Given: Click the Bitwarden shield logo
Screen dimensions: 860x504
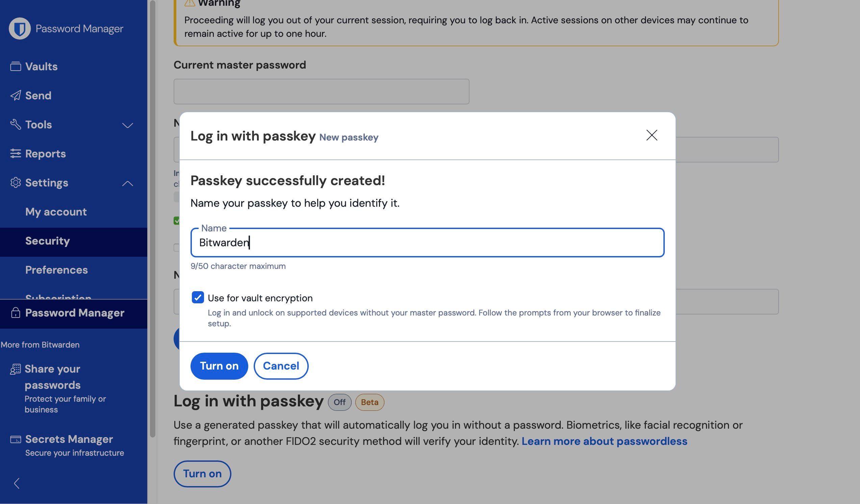Looking at the screenshot, I should tap(20, 28).
